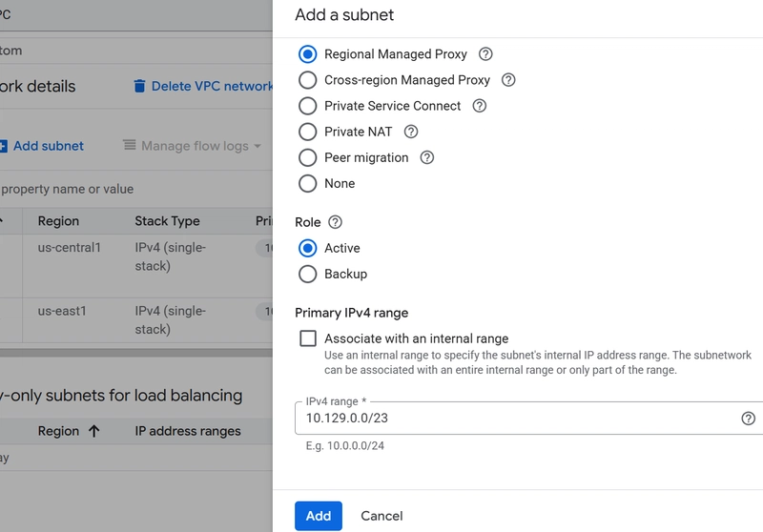Screen dimensions: 763x532
Task: Click into the IPv4 range input field
Action: [515, 419]
